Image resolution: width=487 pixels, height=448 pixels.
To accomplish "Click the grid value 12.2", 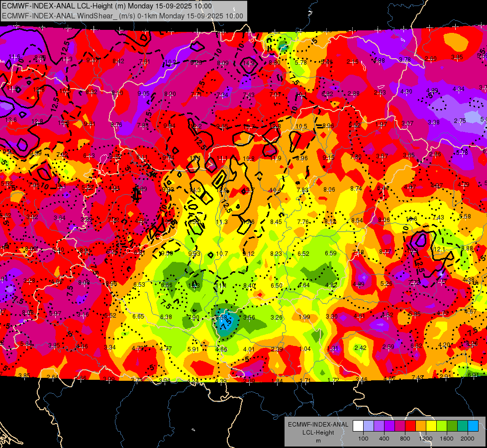I will tap(196, 126).
